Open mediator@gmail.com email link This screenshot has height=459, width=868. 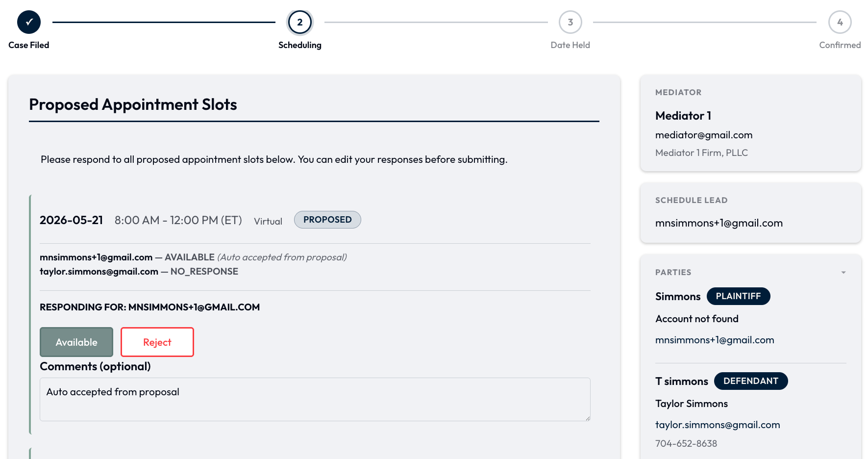point(704,135)
